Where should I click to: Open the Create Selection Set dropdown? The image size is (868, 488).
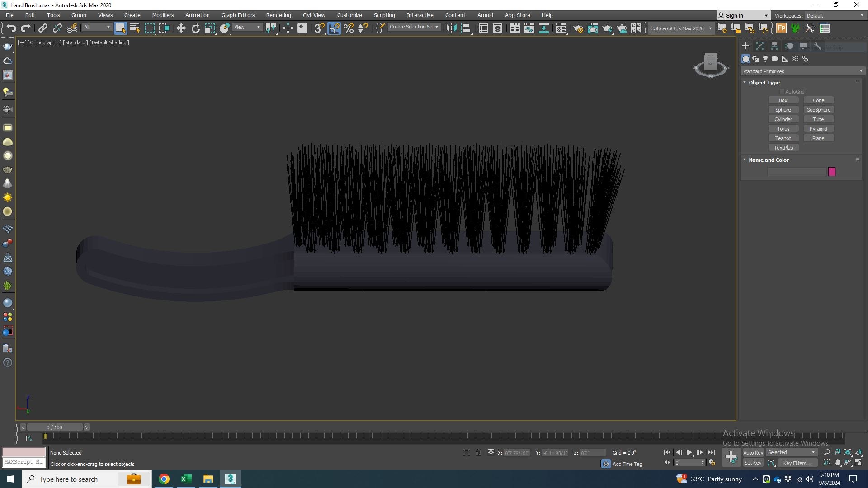coord(414,27)
